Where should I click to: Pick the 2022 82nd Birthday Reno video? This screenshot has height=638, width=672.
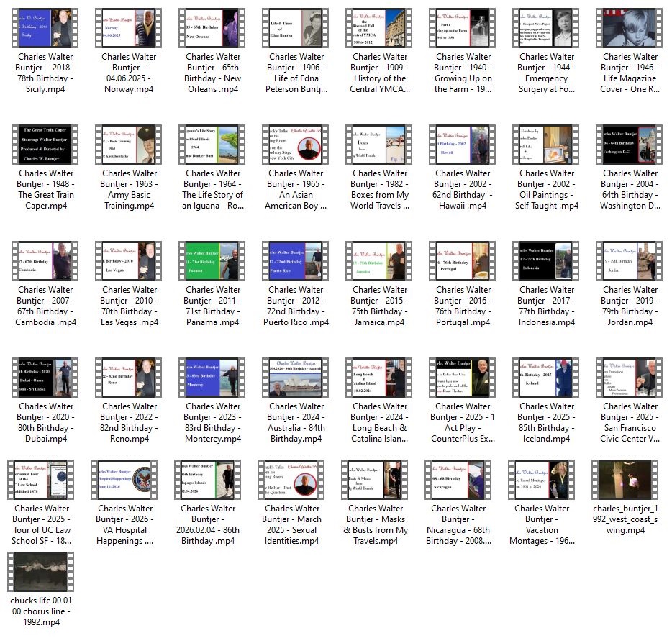pos(129,378)
